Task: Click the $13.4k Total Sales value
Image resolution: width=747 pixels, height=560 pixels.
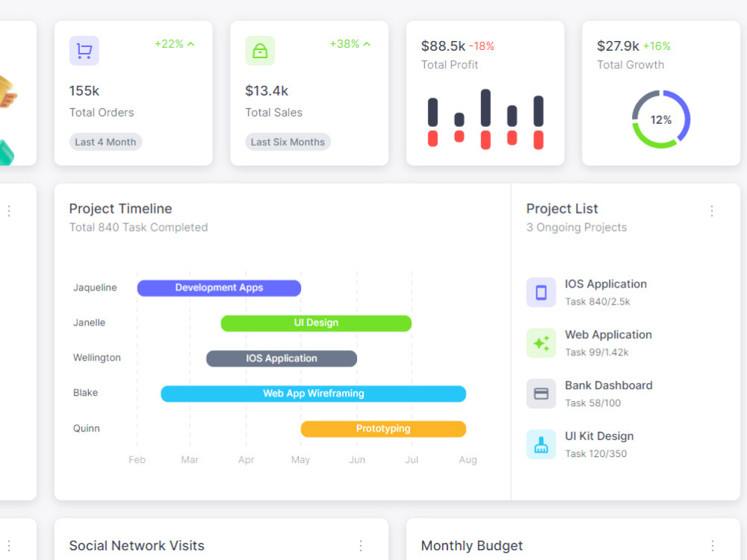Action: [267, 91]
